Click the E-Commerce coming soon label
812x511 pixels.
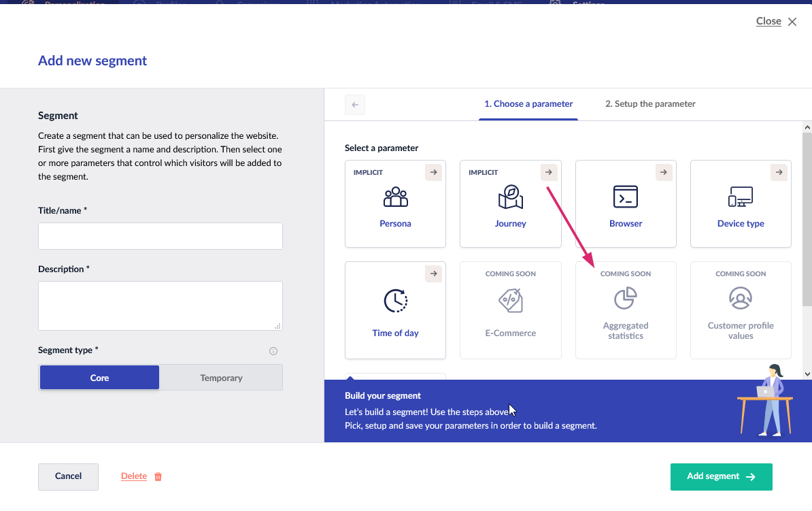[x=511, y=333]
